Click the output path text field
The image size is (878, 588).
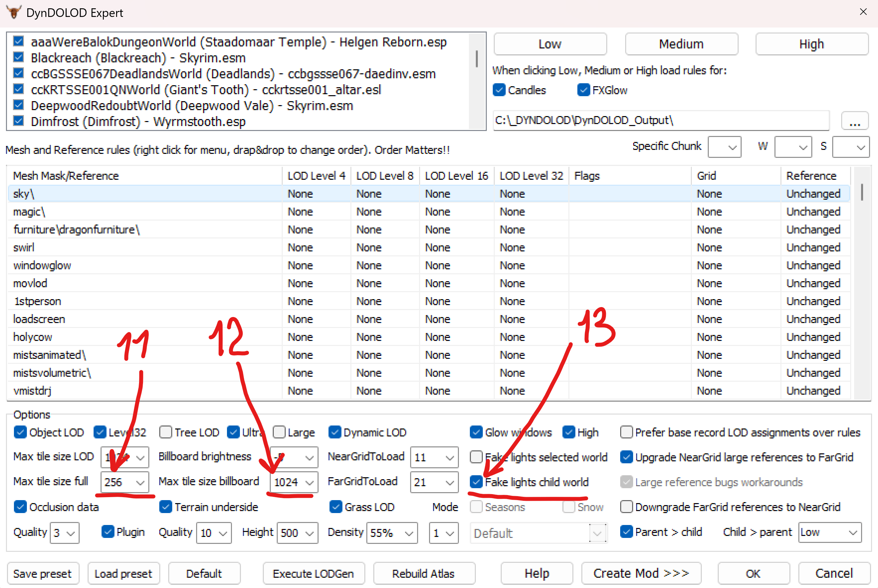pos(660,120)
